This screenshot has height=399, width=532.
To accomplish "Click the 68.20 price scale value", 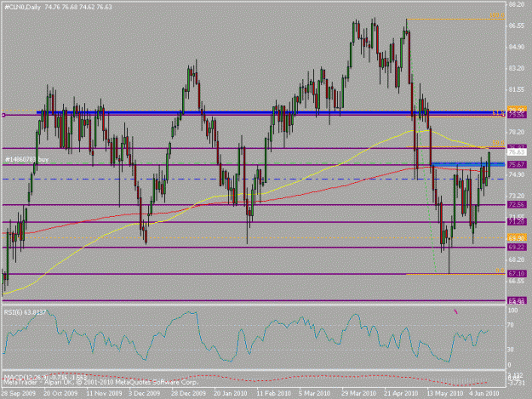I will (x=517, y=259).
